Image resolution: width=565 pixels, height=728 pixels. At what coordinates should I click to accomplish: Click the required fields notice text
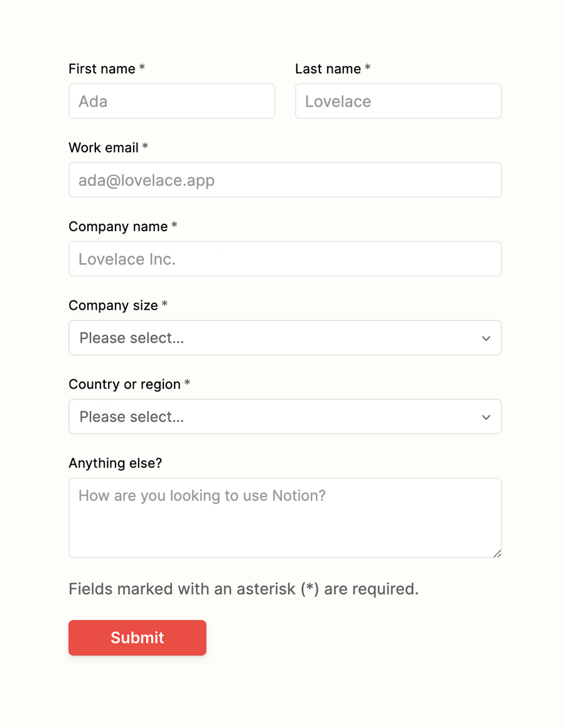(243, 589)
